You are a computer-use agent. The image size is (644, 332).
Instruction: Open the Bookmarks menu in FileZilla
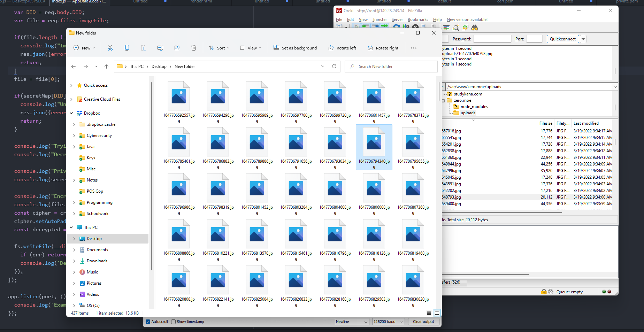click(418, 20)
